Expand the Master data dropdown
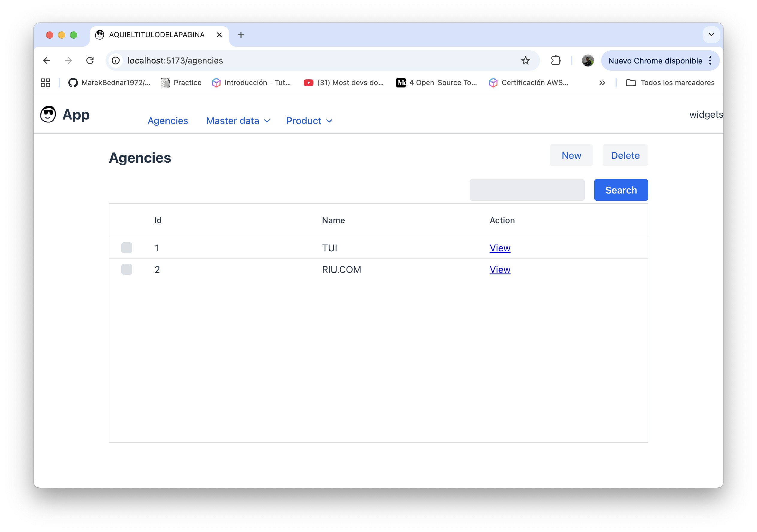Screen dimensions: 757x532 [x=238, y=121]
